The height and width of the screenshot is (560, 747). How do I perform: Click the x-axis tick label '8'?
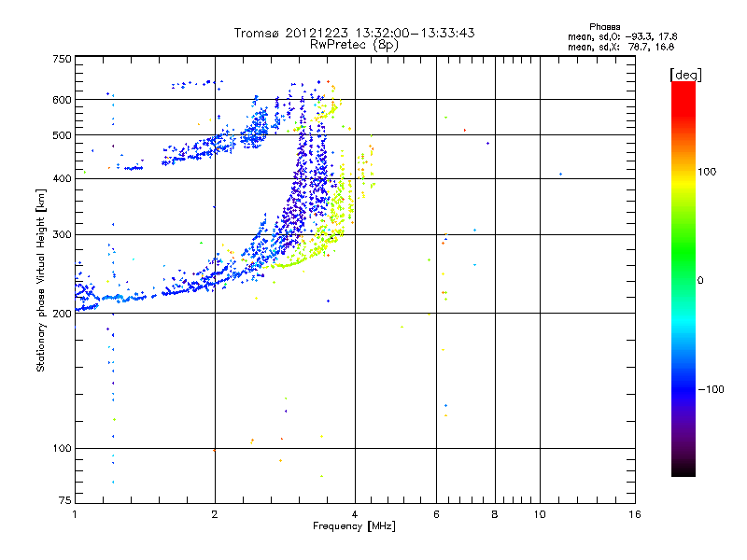click(495, 514)
